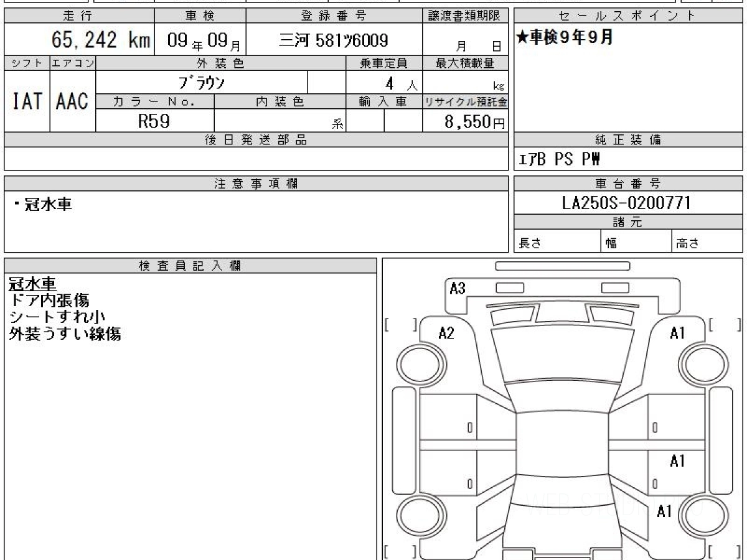The image size is (747, 560).
Task: Click the rear right wheel in diagram
Action: click(703, 516)
